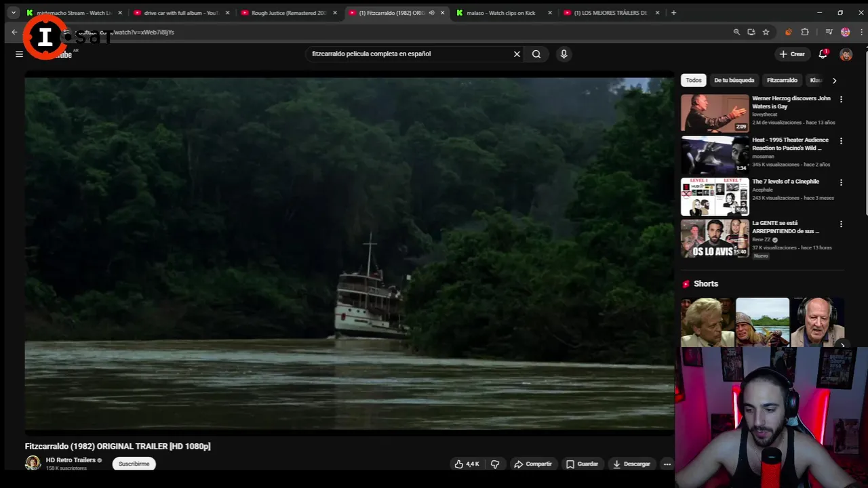Like the video with 4,4 K thumbs
Screen dimensions: 868x488
467,464
